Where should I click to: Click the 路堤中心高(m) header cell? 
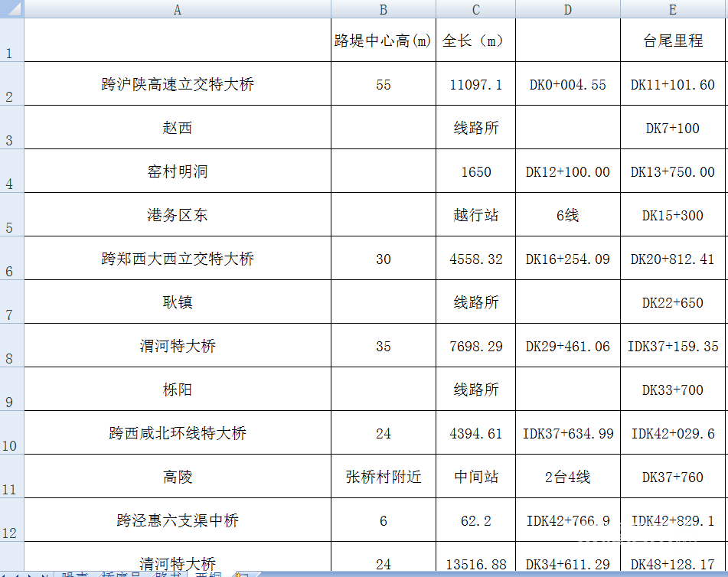pos(384,41)
